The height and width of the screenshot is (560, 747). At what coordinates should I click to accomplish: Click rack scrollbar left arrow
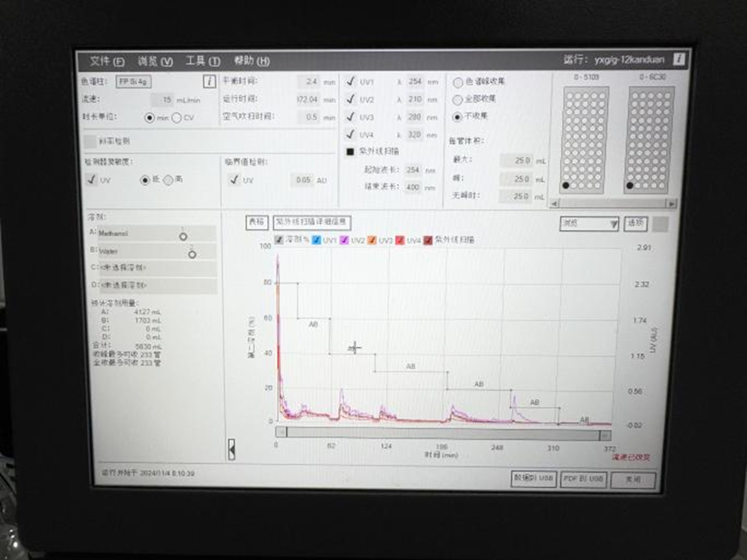point(554,204)
